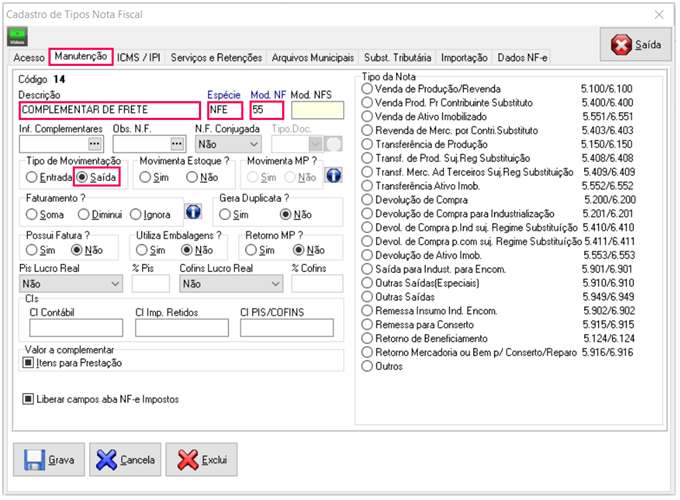Click the red Saída exit button
The image size is (680, 500).
pos(635,45)
